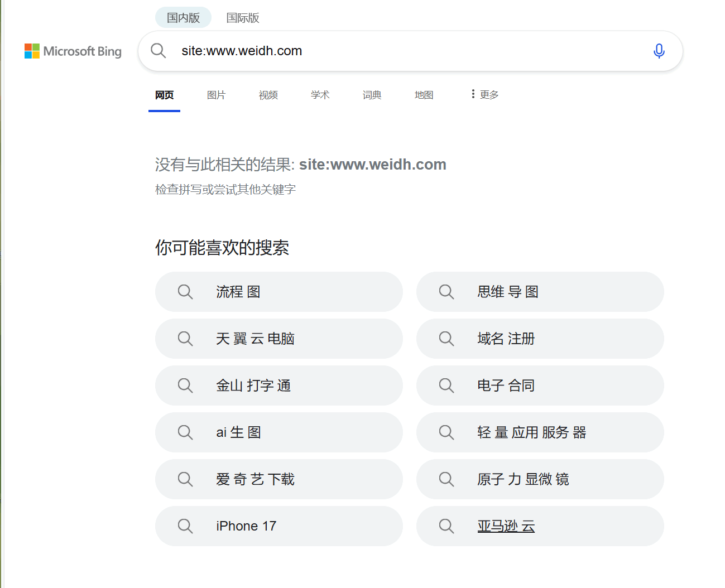Select the 网页 results tab
The image size is (725, 588).
click(164, 95)
